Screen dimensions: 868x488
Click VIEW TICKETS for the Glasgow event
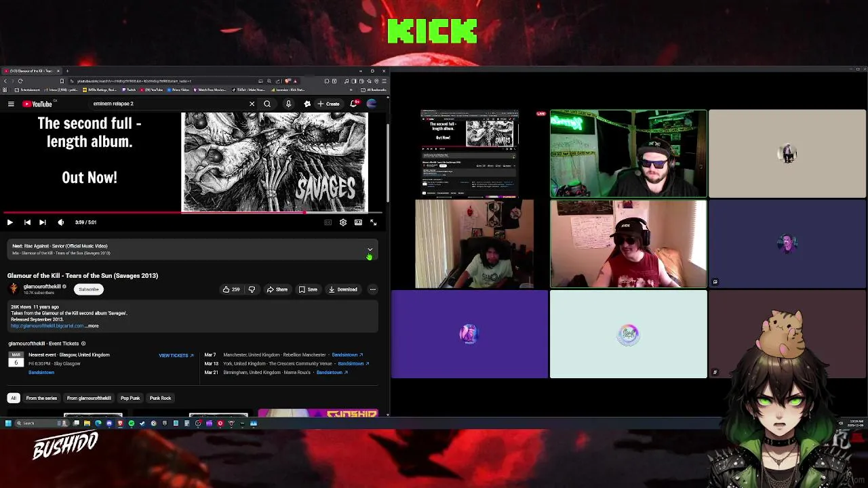coord(176,355)
